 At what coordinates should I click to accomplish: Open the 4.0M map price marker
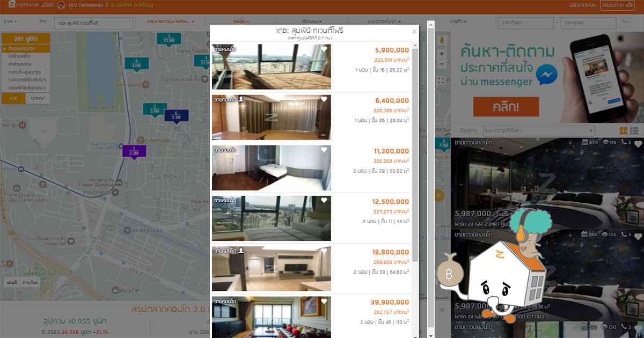coord(136,64)
